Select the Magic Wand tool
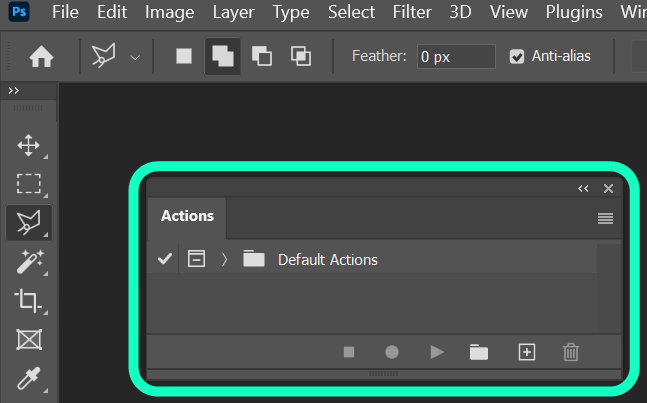 tap(28, 262)
